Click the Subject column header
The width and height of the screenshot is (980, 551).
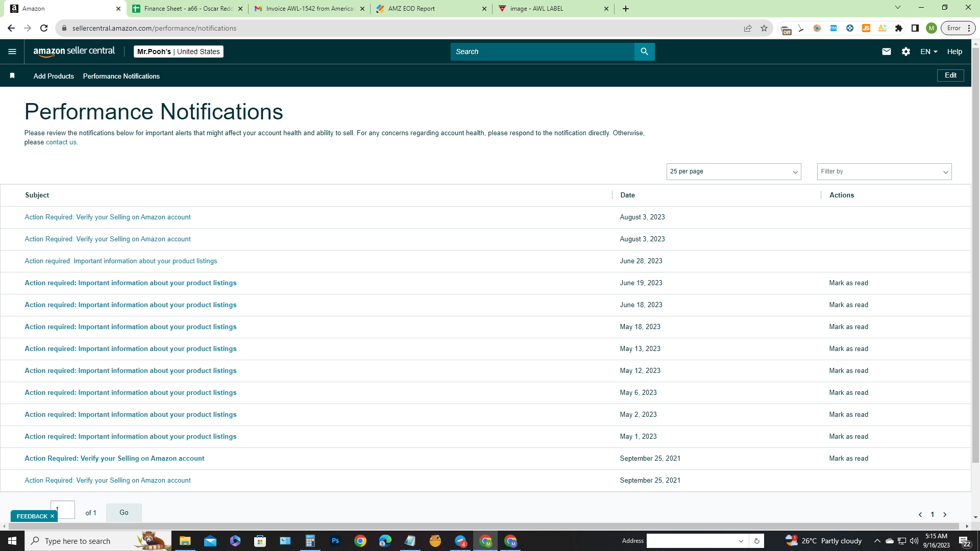[37, 195]
